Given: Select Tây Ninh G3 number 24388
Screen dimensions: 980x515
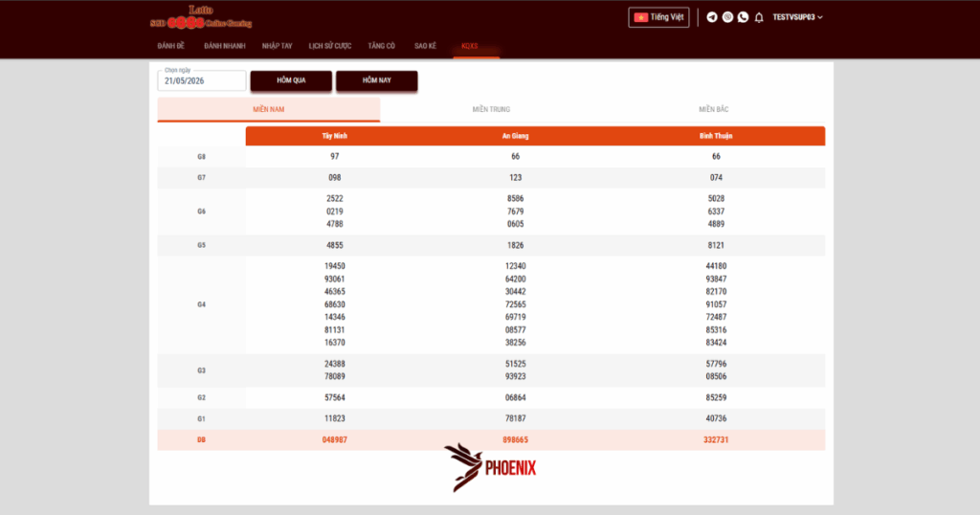Looking at the screenshot, I should click(334, 364).
